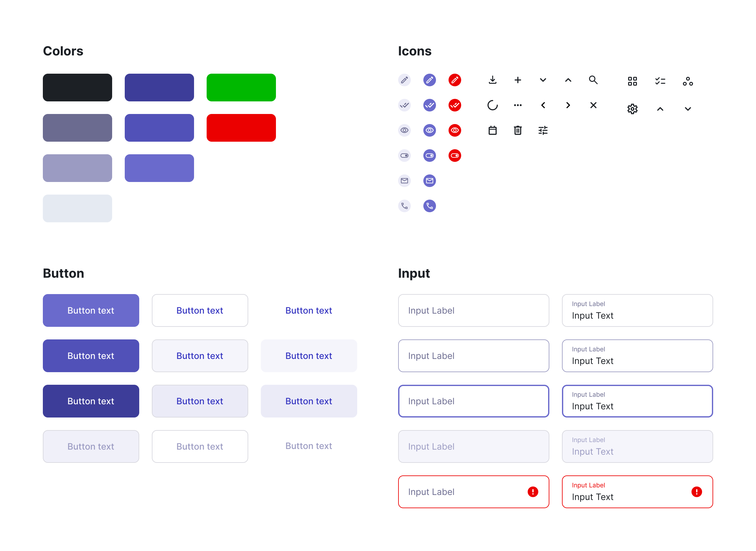
Task: Click the right chevron arrow icon
Action: pyautogui.click(x=568, y=105)
